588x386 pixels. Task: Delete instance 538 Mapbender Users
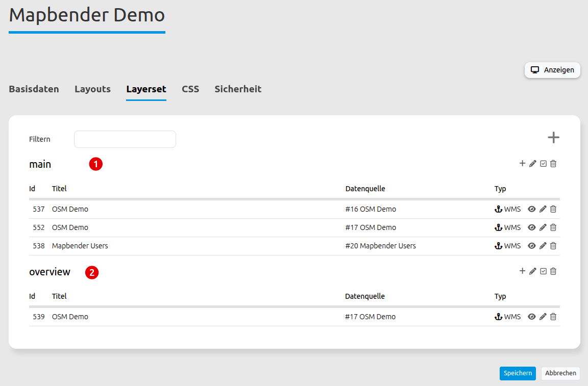tap(553, 246)
